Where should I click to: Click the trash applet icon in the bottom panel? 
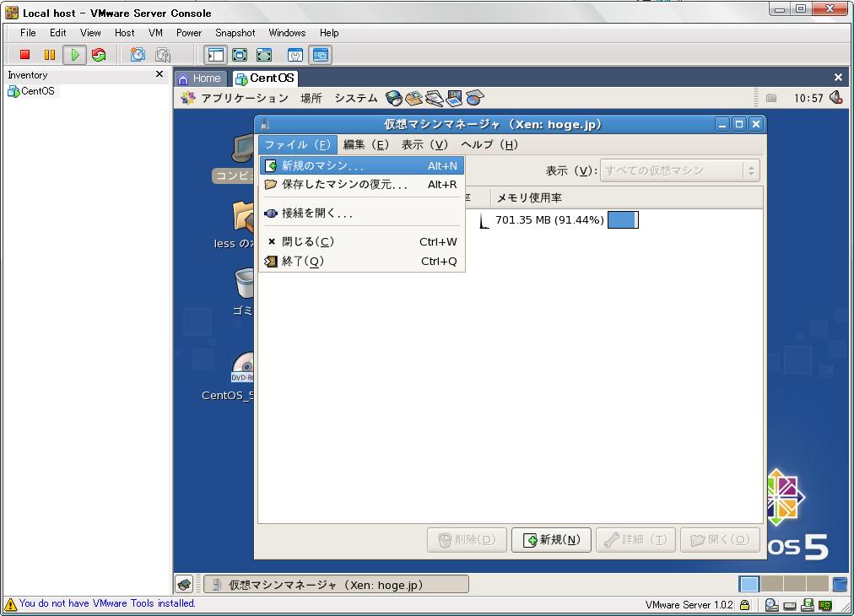tap(840, 584)
